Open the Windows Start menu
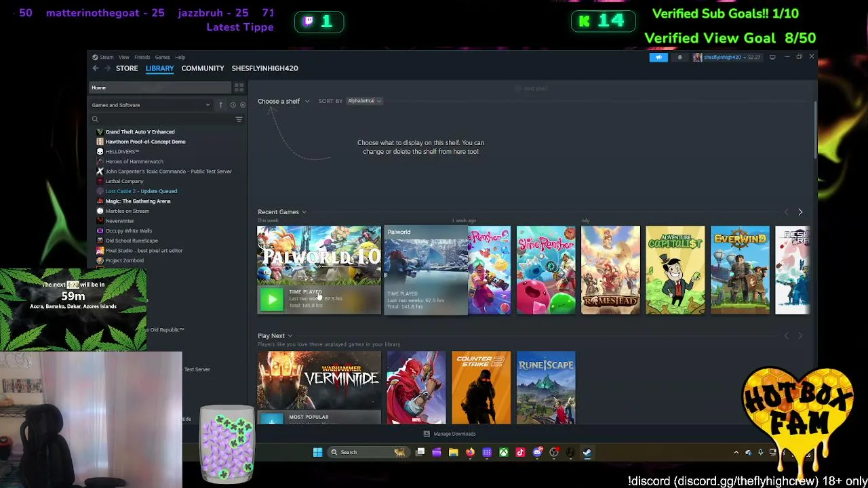Screen dimensions: 868x488 pyautogui.click(x=317, y=452)
